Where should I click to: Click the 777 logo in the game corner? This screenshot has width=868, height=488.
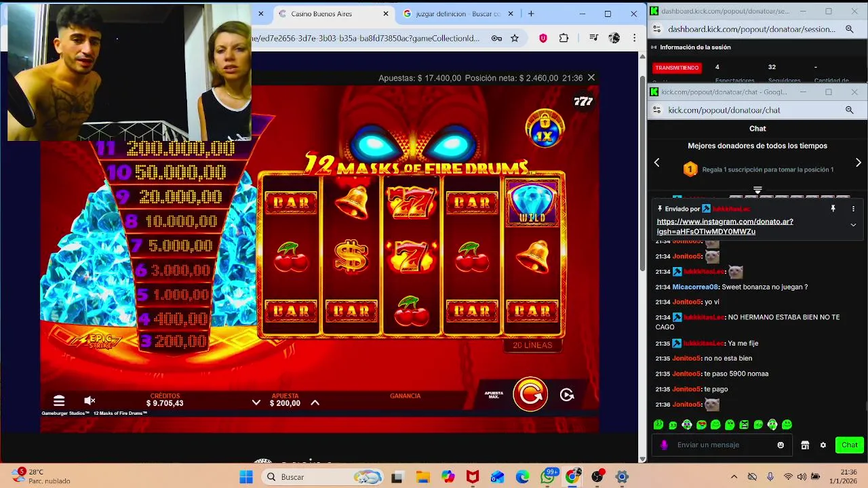click(x=583, y=101)
